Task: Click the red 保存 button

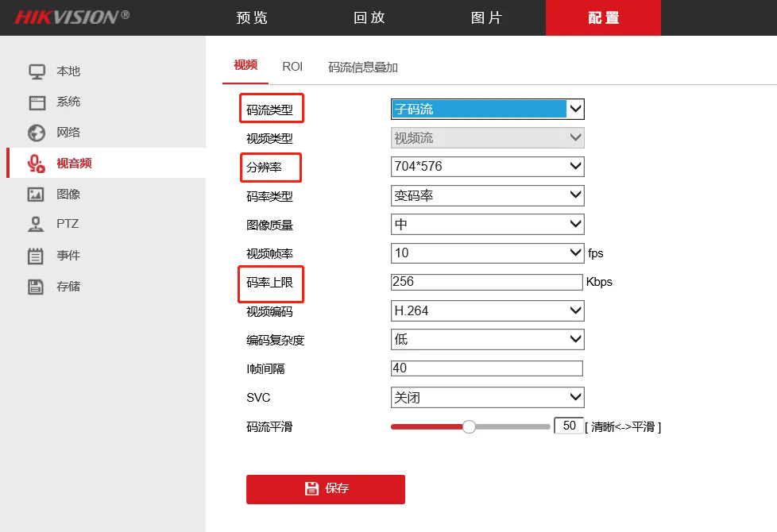Action: 326,489
